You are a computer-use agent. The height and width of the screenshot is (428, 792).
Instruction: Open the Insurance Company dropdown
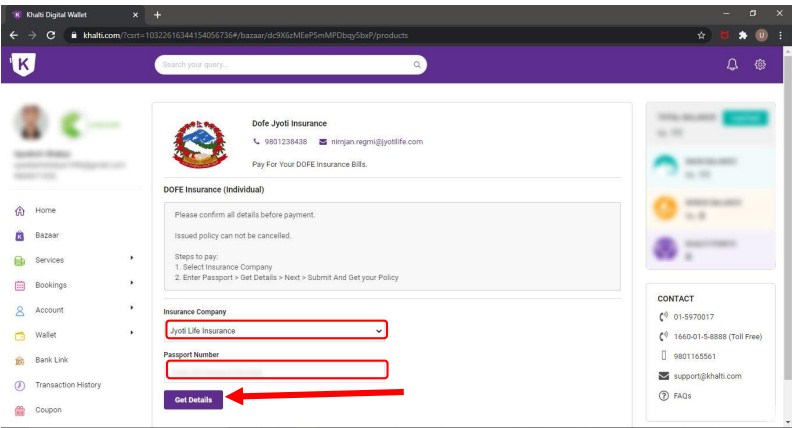pyautogui.click(x=275, y=330)
